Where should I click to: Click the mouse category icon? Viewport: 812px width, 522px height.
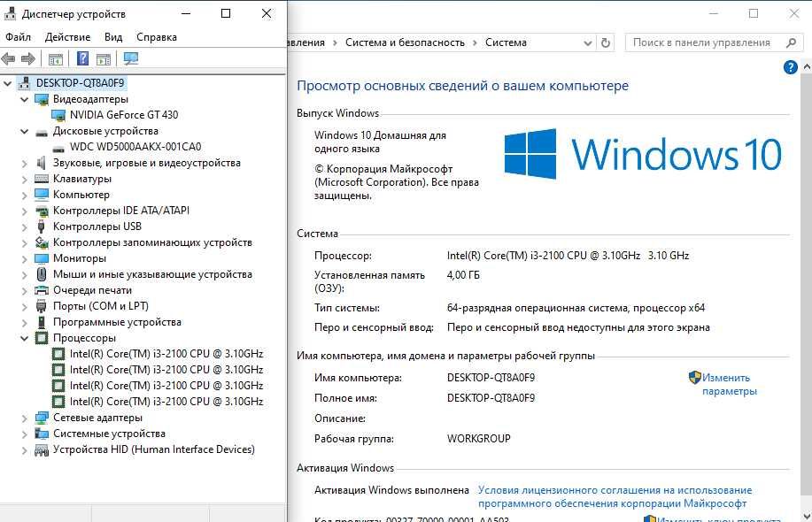[42, 274]
